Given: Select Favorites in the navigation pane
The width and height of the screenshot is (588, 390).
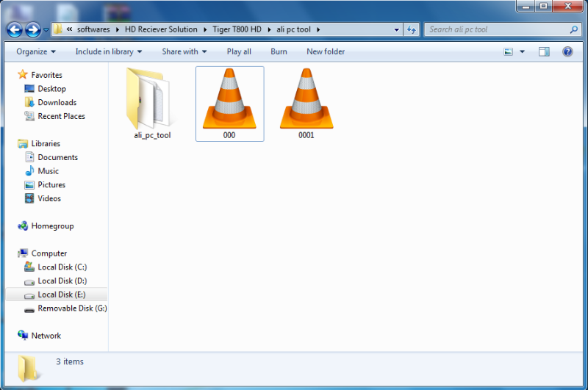Looking at the screenshot, I should click(46, 75).
